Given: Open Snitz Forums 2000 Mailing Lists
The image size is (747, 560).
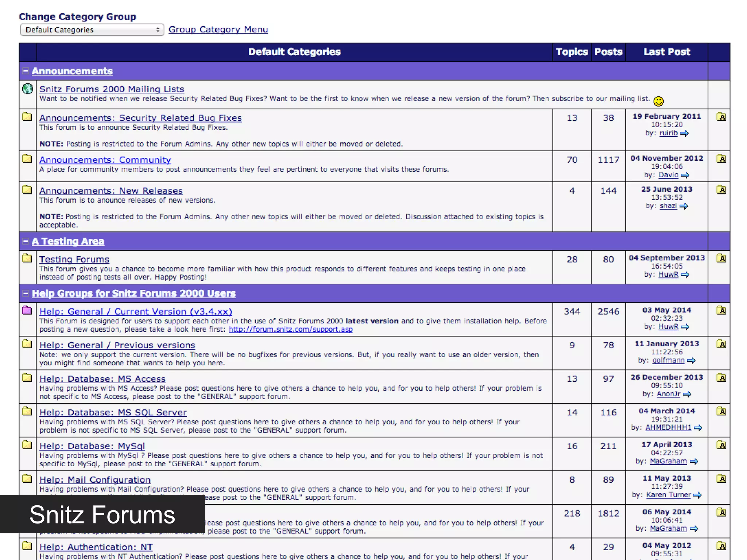Looking at the screenshot, I should click(112, 89).
